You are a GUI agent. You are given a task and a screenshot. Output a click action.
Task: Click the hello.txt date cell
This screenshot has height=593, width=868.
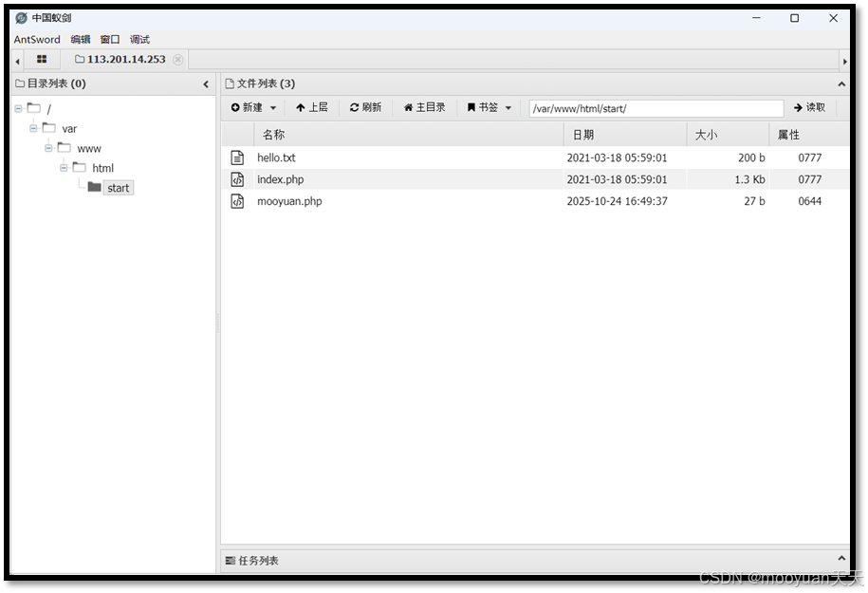coord(617,158)
